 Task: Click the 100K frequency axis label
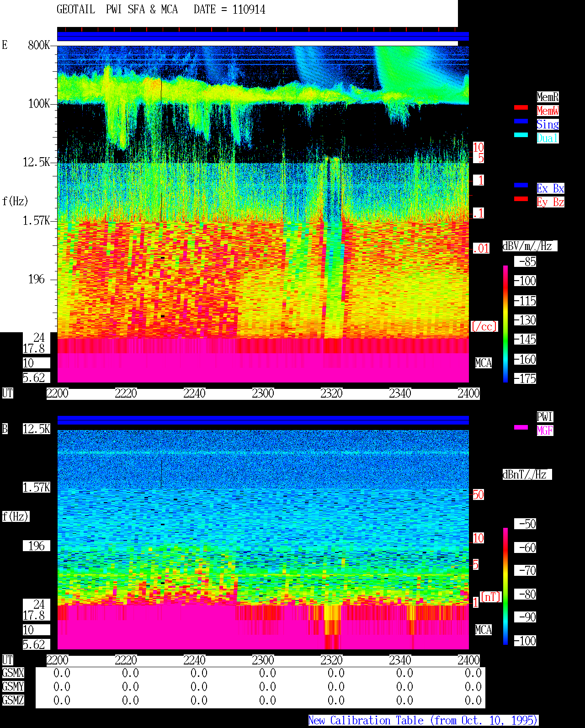[x=39, y=103]
